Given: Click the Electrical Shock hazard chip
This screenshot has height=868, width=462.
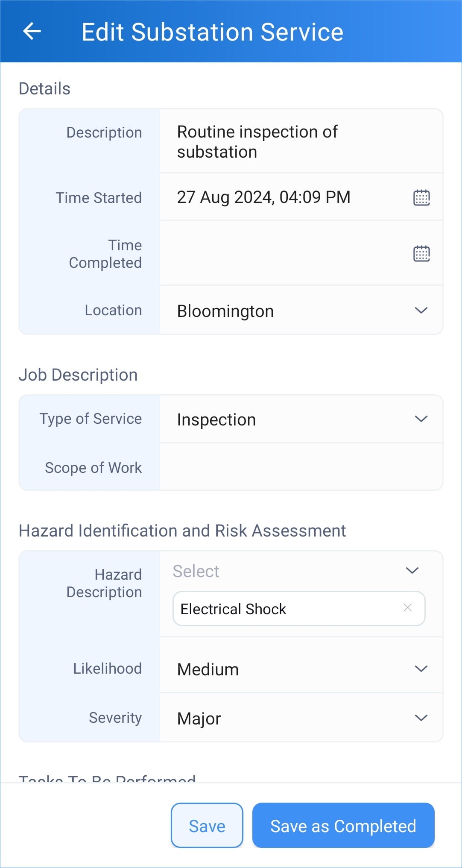Looking at the screenshot, I should pos(233,609).
